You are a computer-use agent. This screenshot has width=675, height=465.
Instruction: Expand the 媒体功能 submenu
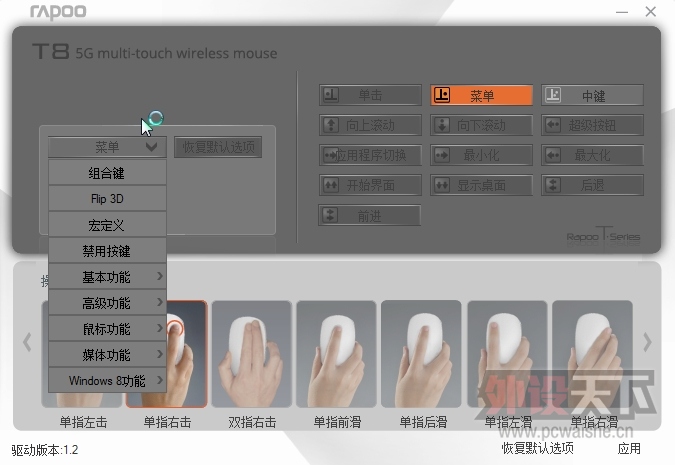click(107, 355)
